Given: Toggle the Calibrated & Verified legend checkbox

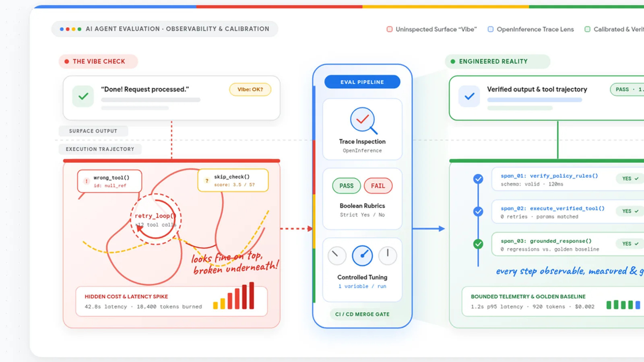Looking at the screenshot, I should click(588, 29).
